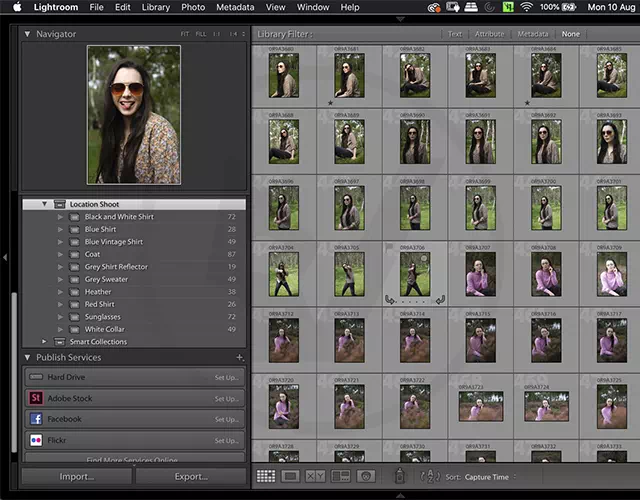Viewport: 640px width, 500px height.
Task: Add new publish service plus icon
Action: click(240, 358)
